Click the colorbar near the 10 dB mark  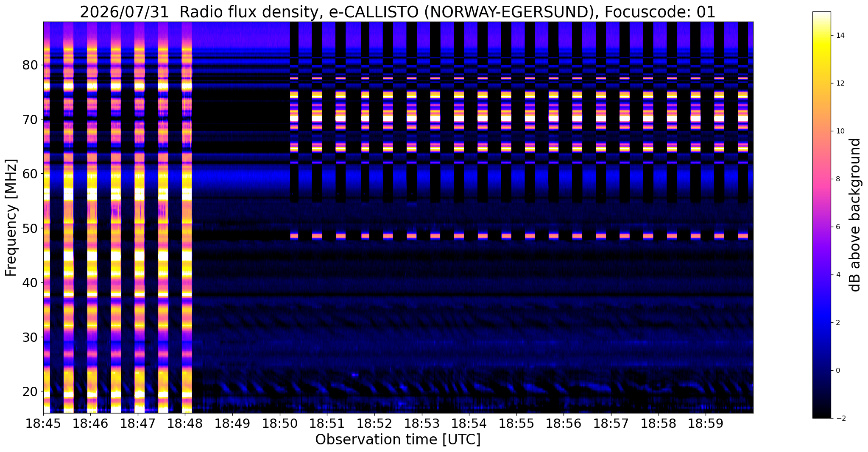coord(821,131)
